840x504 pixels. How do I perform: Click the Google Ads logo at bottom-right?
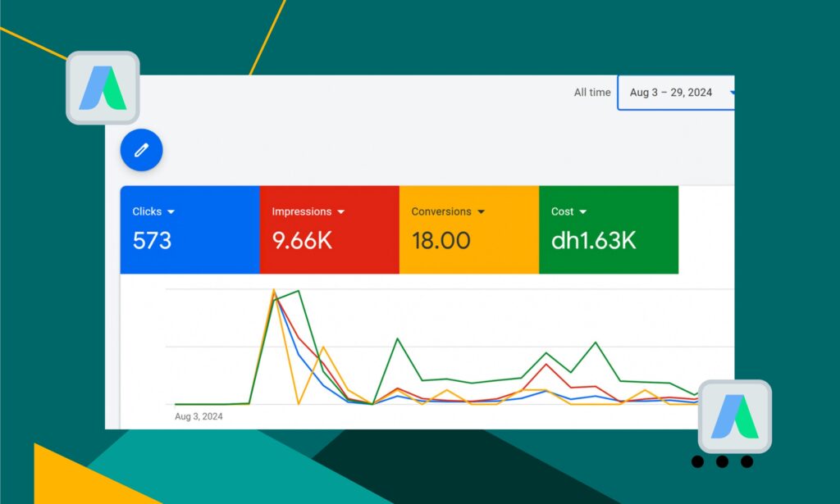coord(734,416)
